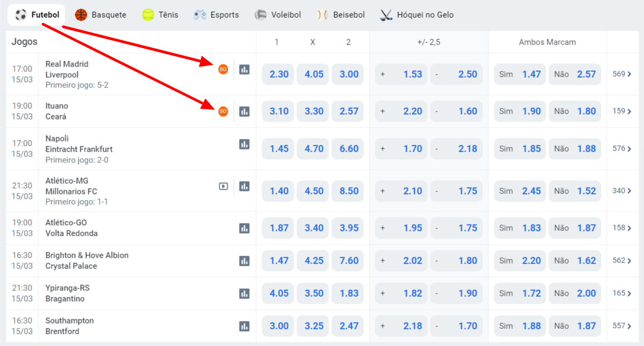This screenshot has width=644, height=346.
Task: Click the Ambos Marcam column header
Action: click(547, 42)
